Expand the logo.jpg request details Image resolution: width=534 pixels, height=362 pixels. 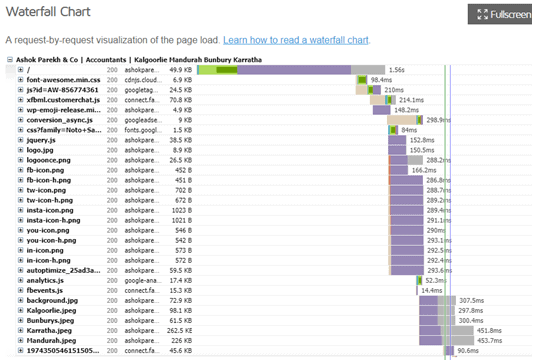pyautogui.click(x=20, y=150)
